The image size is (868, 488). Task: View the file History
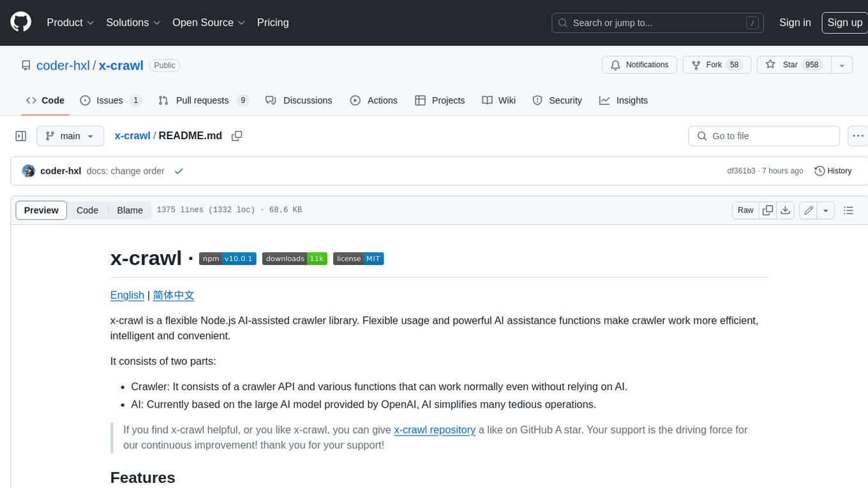[833, 171]
